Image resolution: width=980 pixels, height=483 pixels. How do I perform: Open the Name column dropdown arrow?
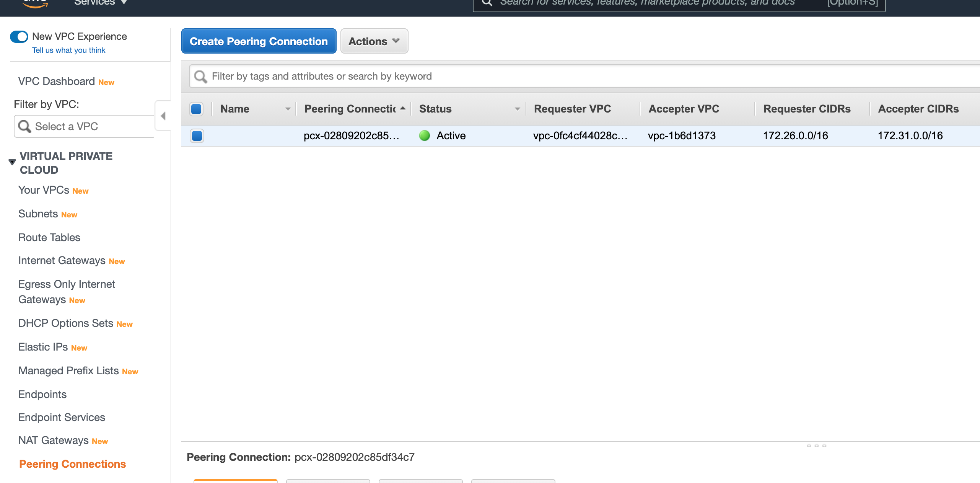coord(288,109)
